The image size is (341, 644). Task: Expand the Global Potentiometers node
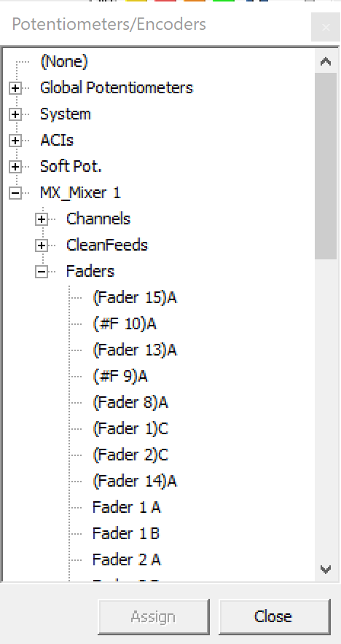(x=15, y=88)
